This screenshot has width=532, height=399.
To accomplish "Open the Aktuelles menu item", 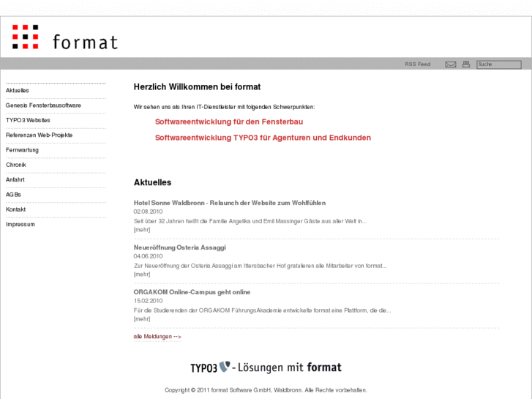I will 18,90.
